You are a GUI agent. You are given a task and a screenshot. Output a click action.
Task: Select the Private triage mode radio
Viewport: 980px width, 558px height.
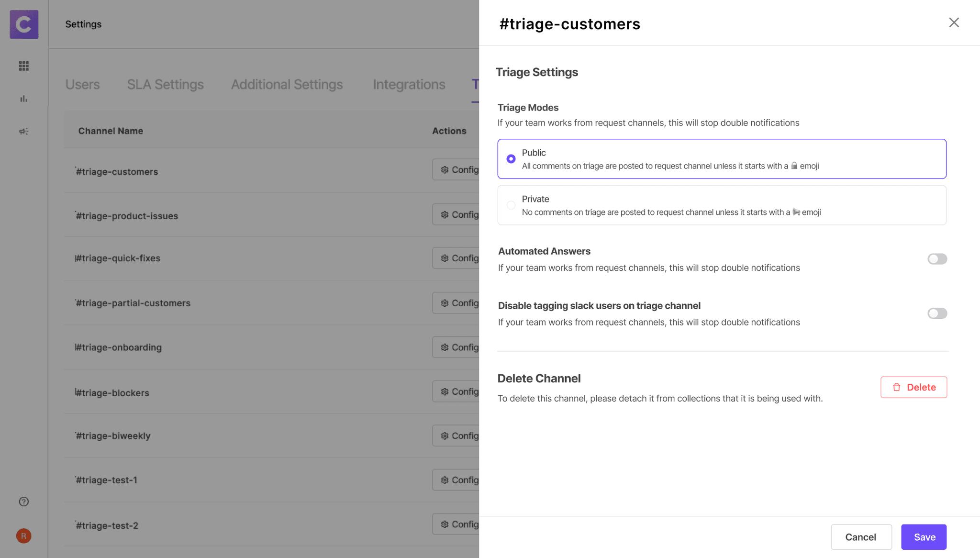511,205
